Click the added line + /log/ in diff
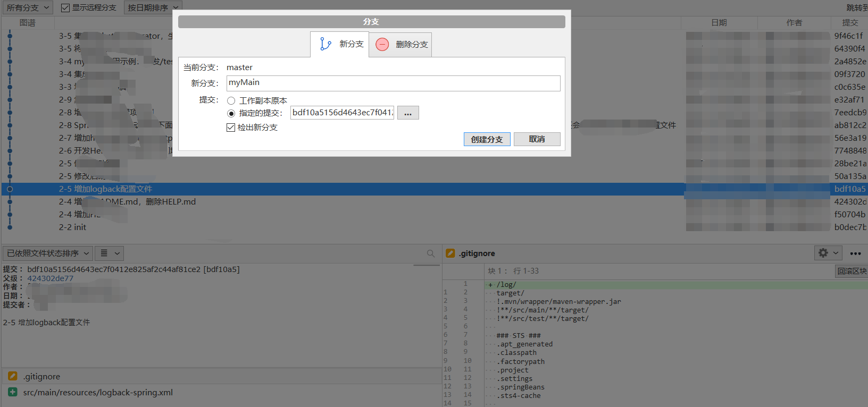Viewport: 868px width, 407px height. point(675,285)
